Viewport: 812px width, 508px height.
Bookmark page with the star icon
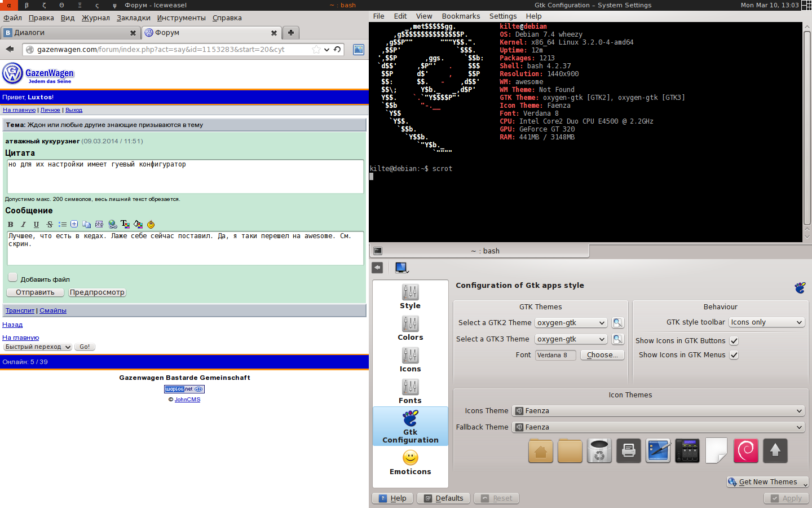[x=316, y=49]
